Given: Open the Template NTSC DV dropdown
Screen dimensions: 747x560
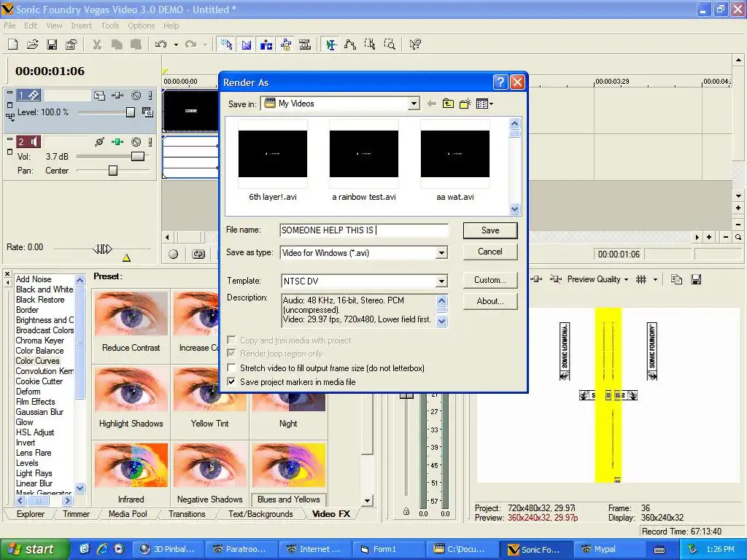Looking at the screenshot, I should (441, 281).
